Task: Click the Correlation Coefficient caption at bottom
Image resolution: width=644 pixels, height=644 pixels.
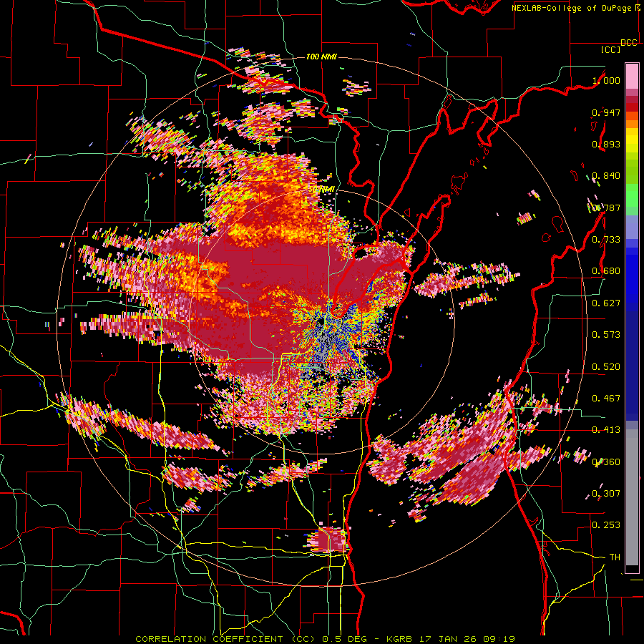Action: [x=325, y=639]
